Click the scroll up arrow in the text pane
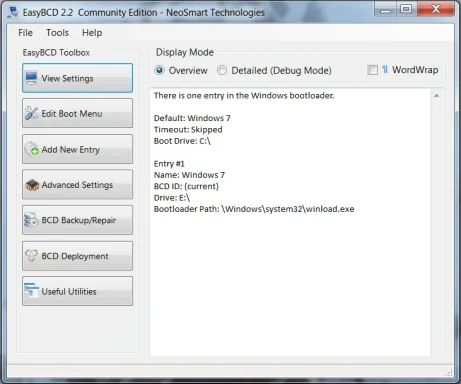 (437, 96)
